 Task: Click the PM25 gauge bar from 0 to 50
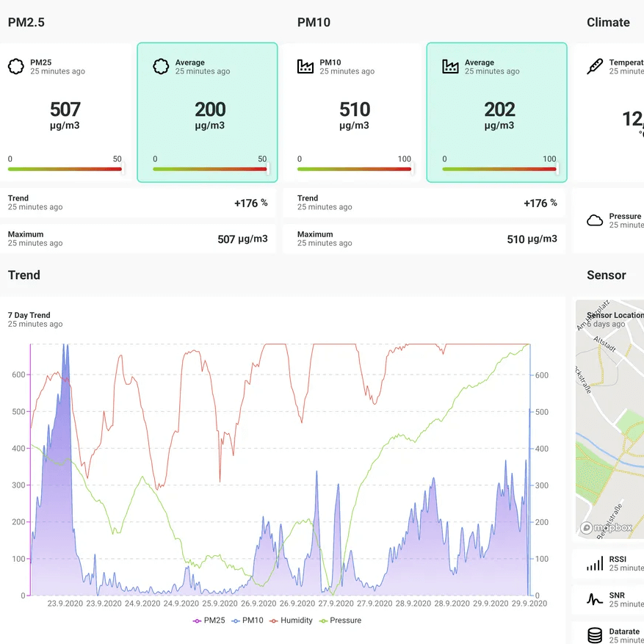pyautogui.click(x=65, y=169)
